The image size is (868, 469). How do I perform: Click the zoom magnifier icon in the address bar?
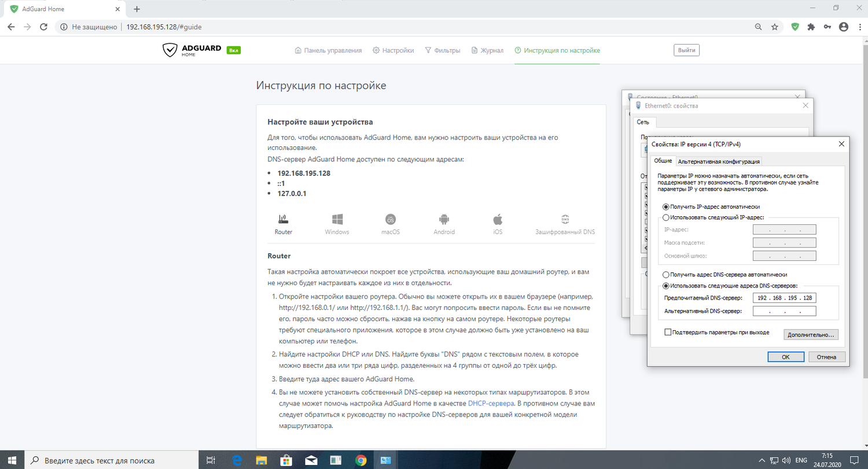759,27
